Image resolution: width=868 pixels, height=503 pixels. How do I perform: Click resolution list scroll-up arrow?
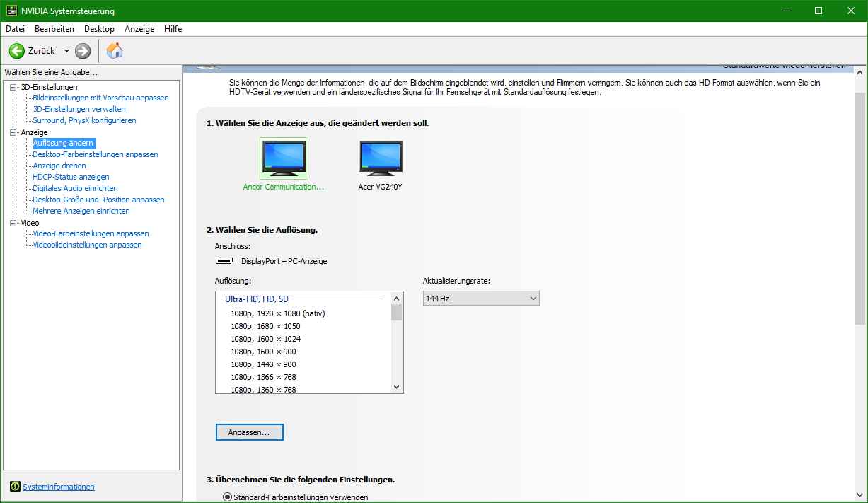pos(397,299)
